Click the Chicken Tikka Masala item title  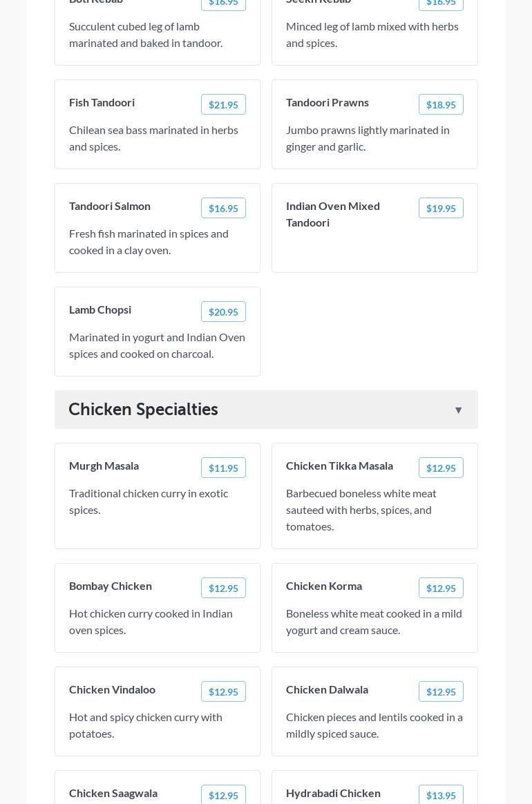tap(339, 466)
